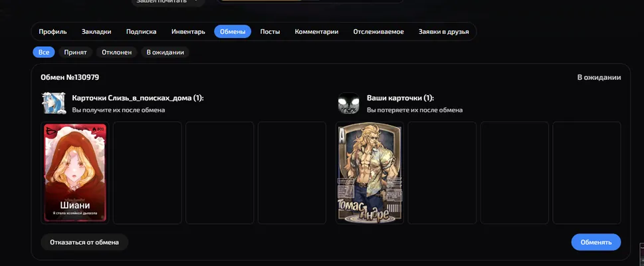
Task: Click Ваши карточки (1) title
Action: [x=400, y=98]
